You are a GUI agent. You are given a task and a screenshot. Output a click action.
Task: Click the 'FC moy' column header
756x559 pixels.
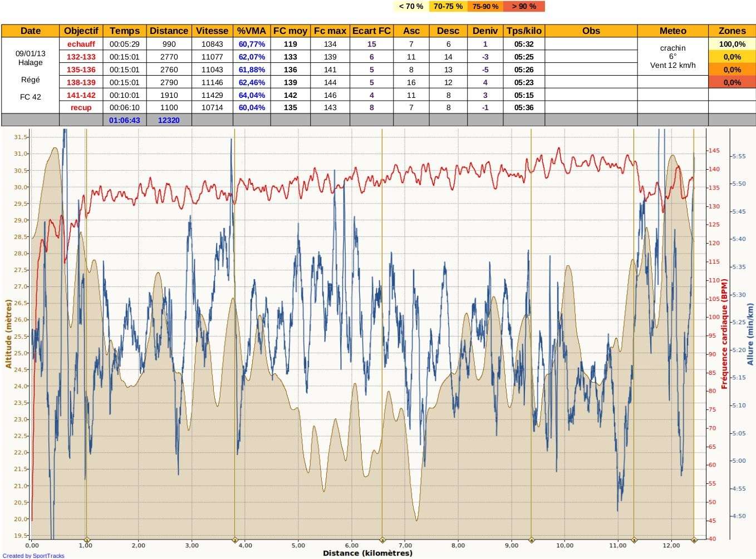(x=291, y=31)
